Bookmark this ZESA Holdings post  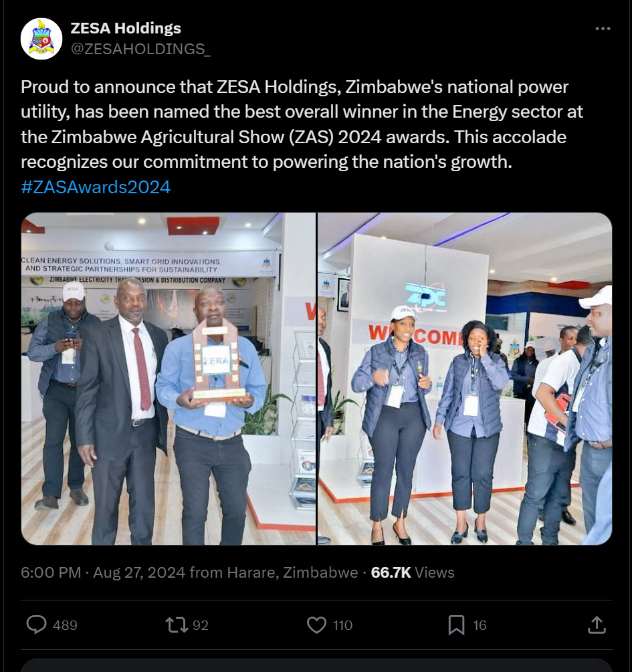click(456, 625)
